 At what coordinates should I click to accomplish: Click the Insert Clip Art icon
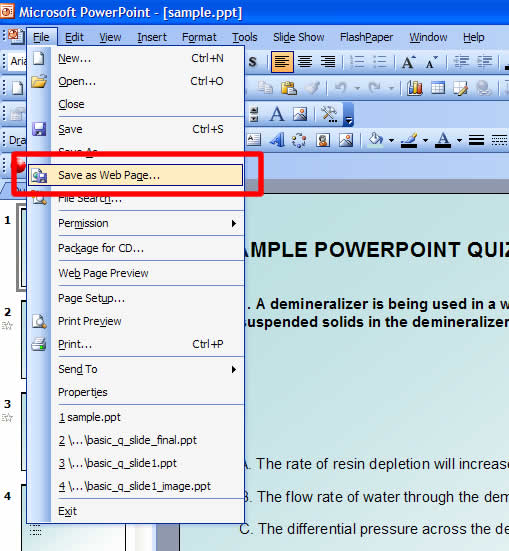(x=323, y=140)
